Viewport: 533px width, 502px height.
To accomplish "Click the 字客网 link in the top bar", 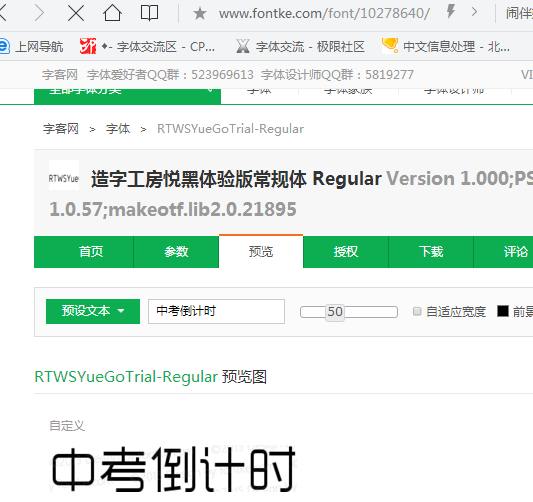I will 60,74.
